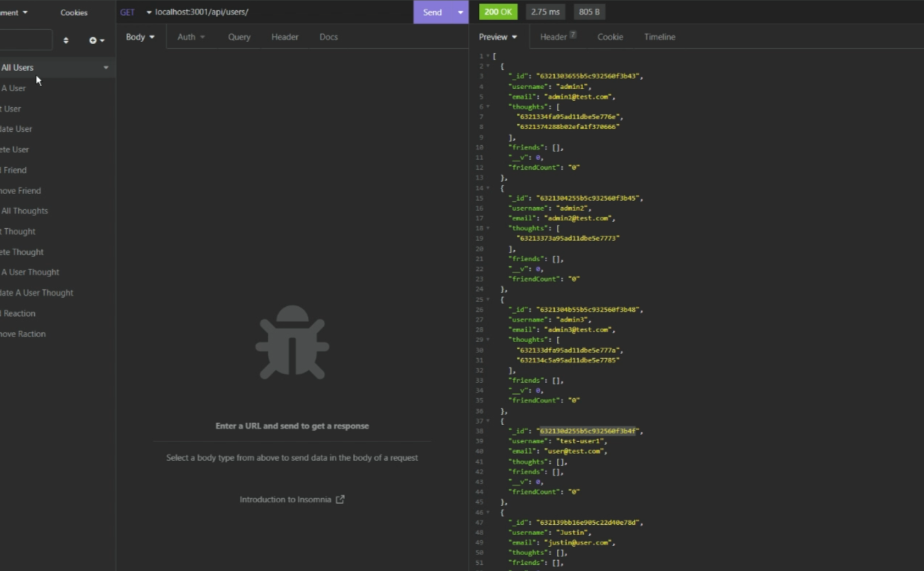Image resolution: width=924 pixels, height=571 pixels.
Task: Click the green 200 OK status badge
Action: point(497,11)
